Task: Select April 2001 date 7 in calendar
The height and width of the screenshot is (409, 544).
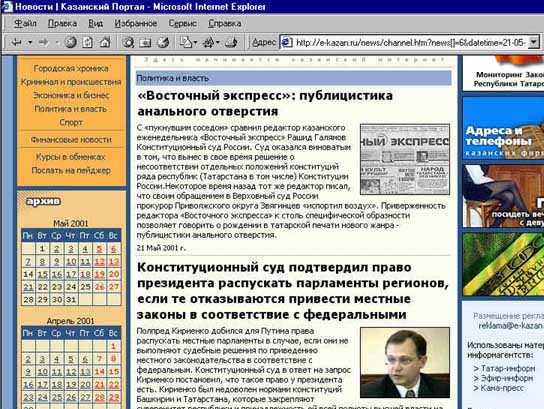Action: [x=99, y=359]
